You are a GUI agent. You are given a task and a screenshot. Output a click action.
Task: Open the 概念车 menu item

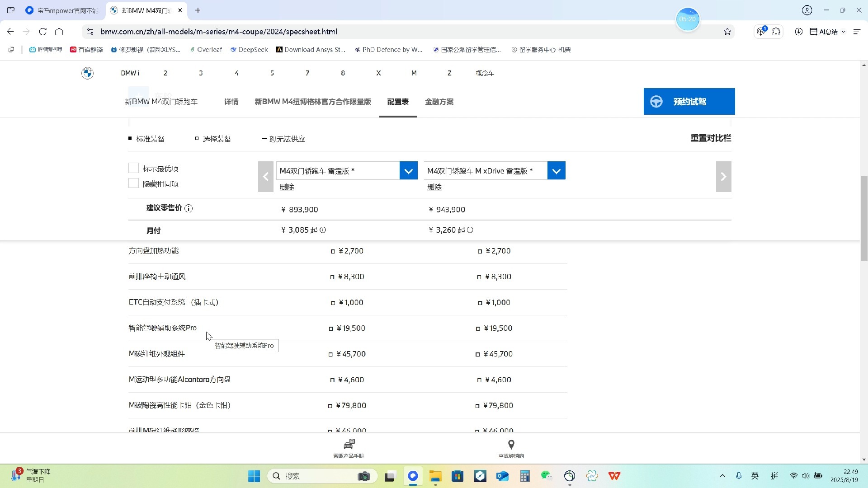pyautogui.click(x=485, y=73)
